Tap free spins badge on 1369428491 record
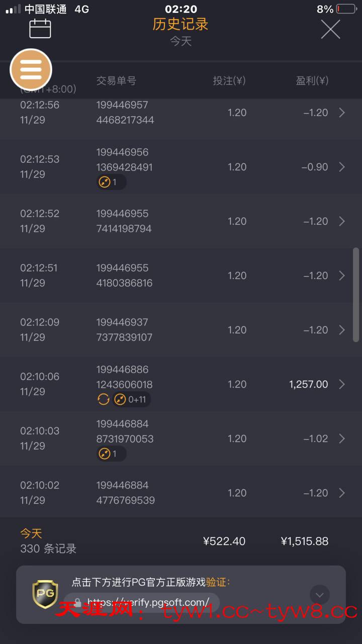 pos(111,182)
